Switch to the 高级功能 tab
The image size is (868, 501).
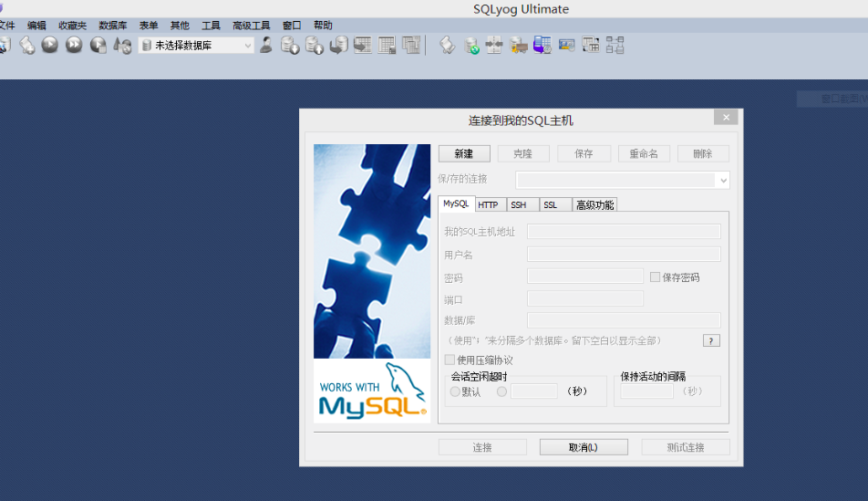point(594,204)
